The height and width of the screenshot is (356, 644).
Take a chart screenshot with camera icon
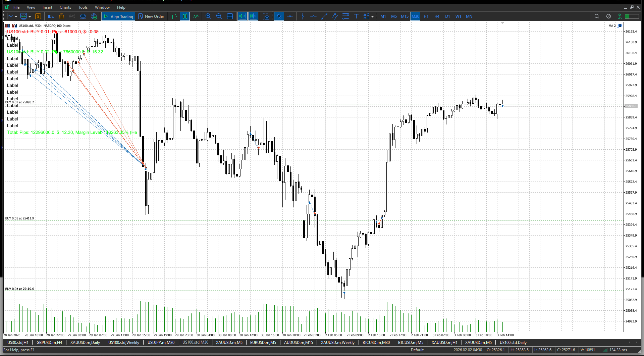[x=266, y=16]
